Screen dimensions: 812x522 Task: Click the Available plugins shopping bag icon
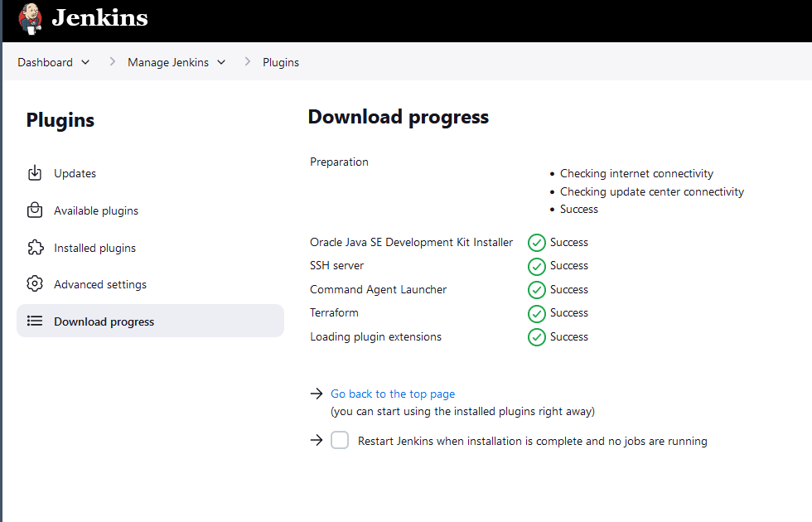coord(35,210)
